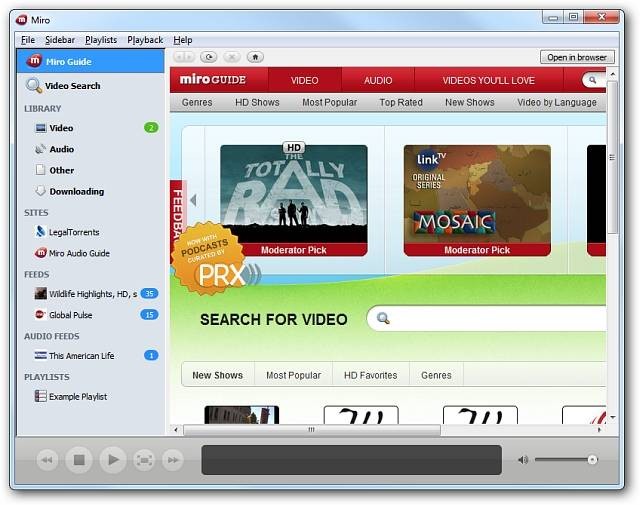Click the rewind previous track button
The image size is (640, 505).
click(x=47, y=460)
